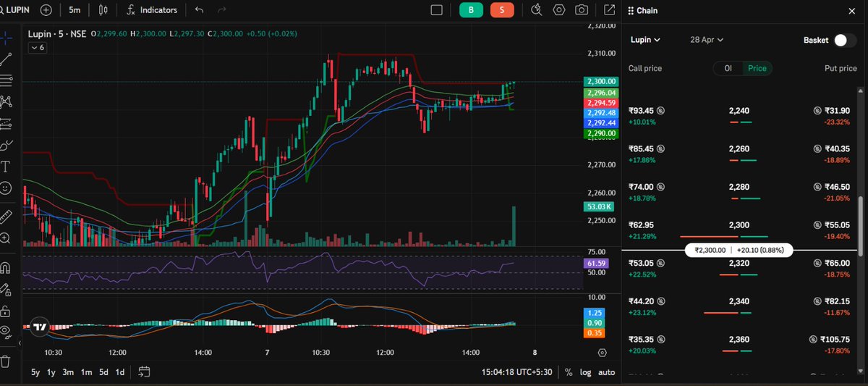The image size is (868, 386).
Task: Select the 1d time range
Action: [120, 372]
